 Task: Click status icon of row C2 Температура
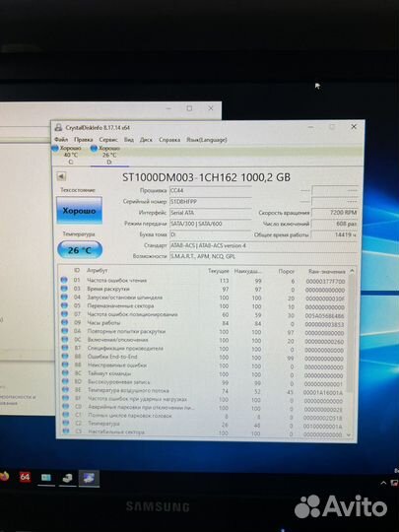click(66, 423)
